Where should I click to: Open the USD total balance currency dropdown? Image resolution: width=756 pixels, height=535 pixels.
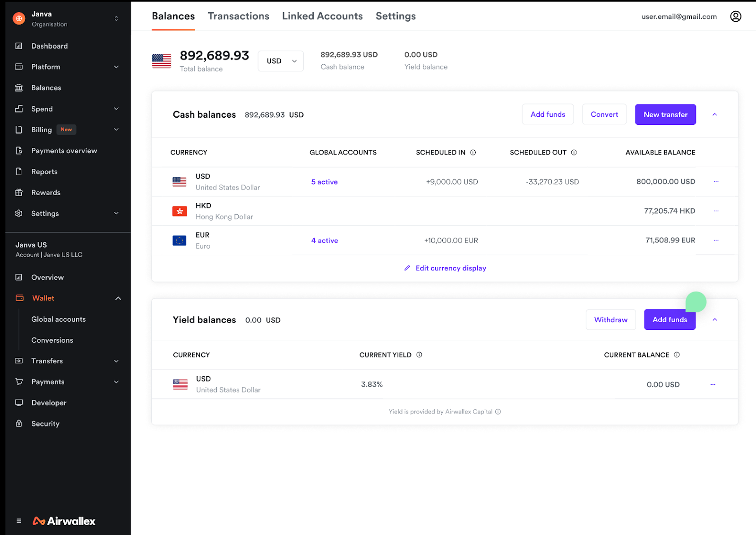click(x=281, y=61)
